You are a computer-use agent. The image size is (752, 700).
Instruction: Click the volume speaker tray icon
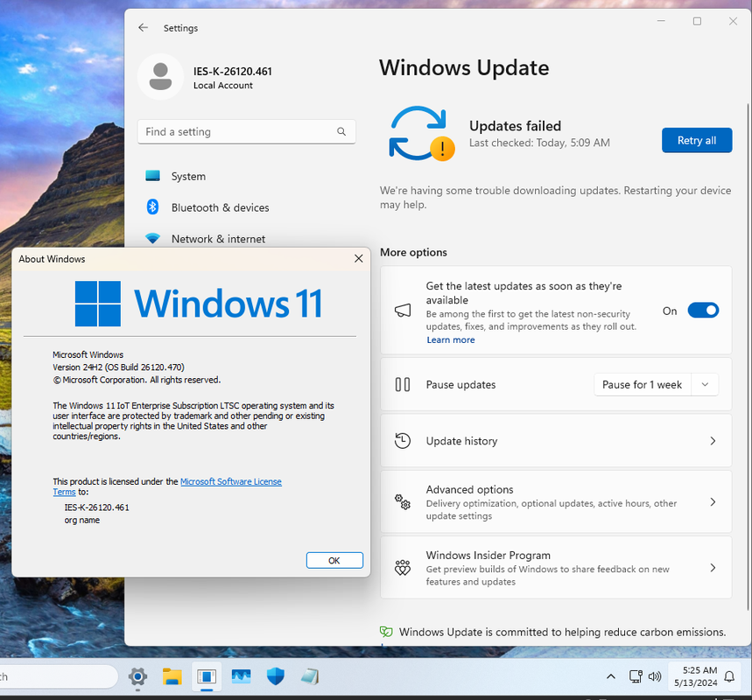654,676
